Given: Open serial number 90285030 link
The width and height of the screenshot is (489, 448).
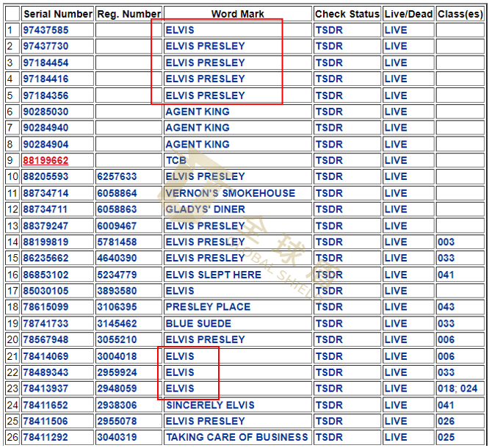Looking at the screenshot, I should coord(46,112).
